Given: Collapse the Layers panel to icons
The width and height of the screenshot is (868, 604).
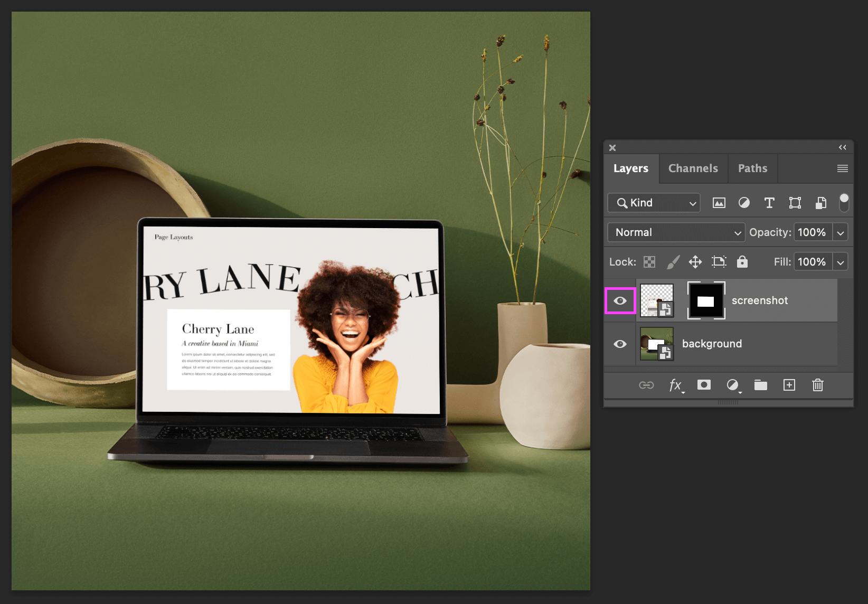Looking at the screenshot, I should click(x=842, y=147).
